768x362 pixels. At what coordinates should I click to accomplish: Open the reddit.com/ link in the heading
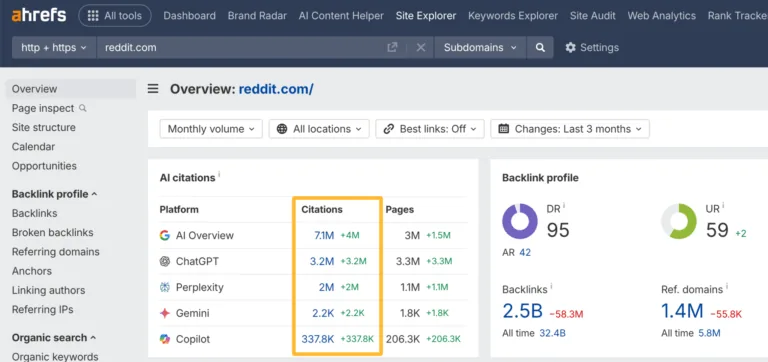pos(276,89)
